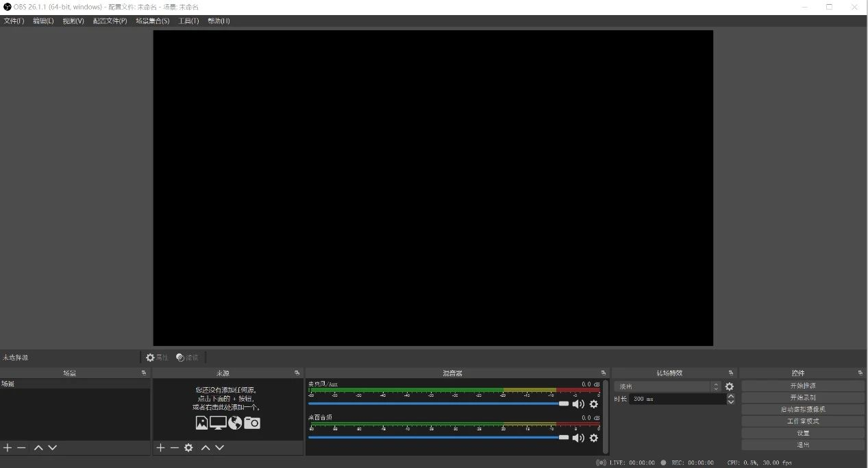Click the 时长 duration label
The image size is (868, 468).
[x=620, y=399]
